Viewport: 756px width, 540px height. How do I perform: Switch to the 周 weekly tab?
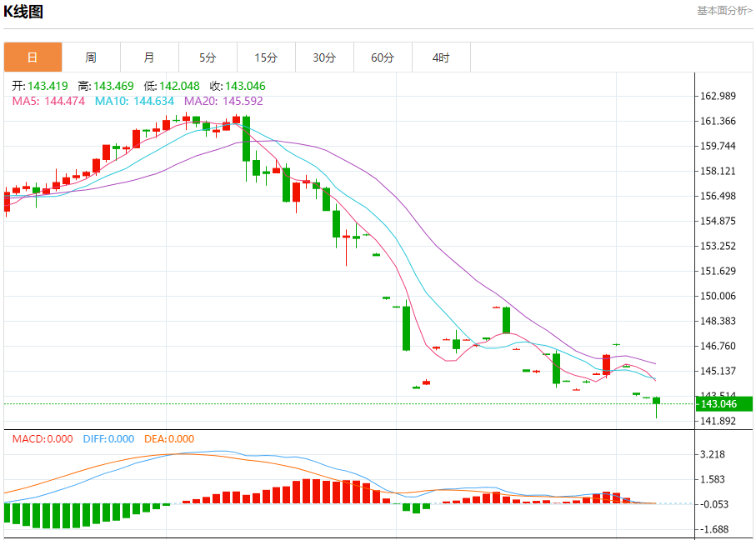click(91, 57)
